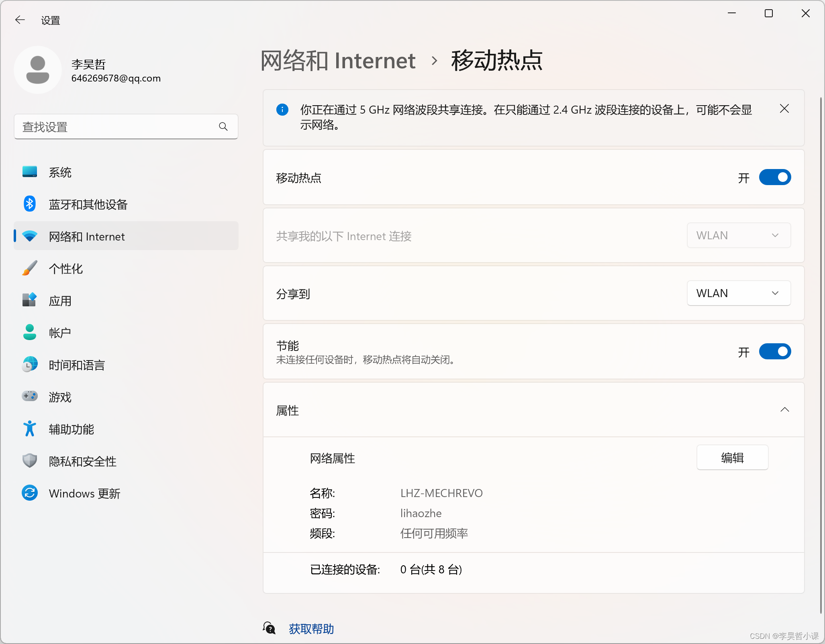Click the Bluetooth sidebar icon
Screen dimensions: 825x644
coord(29,204)
